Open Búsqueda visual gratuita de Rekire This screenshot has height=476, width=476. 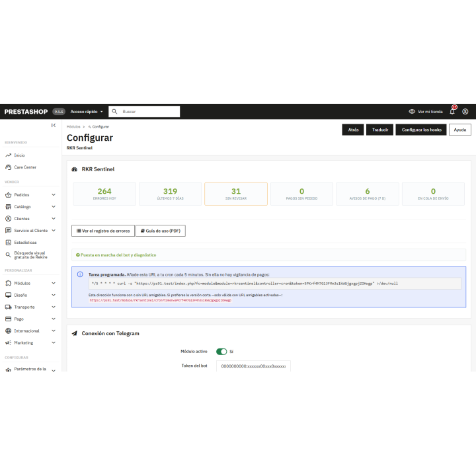pos(30,255)
